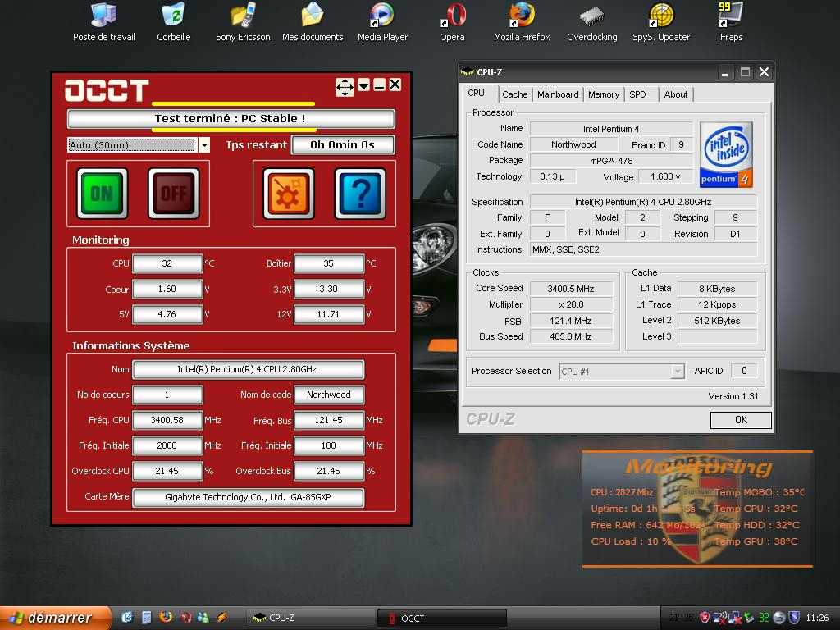Click the Nom field in OCCT Informations Système
The image size is (840, 630).
click(248, 369)
